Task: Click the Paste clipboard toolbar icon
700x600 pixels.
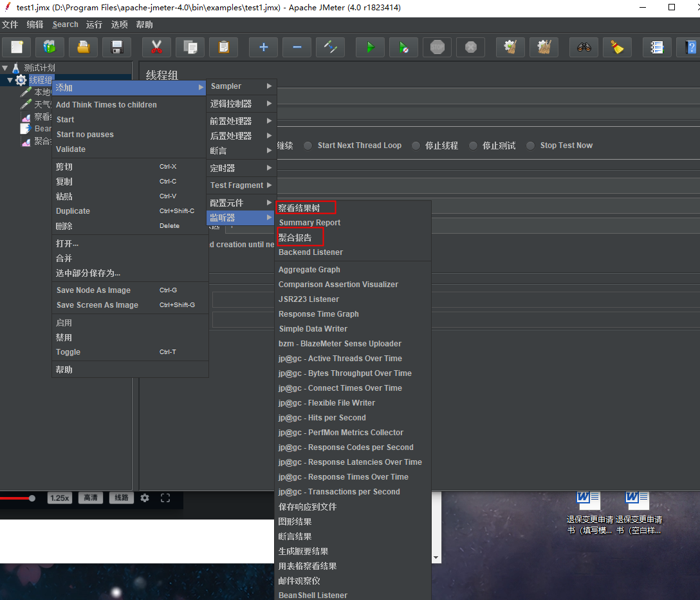Action: click(224, 47)
